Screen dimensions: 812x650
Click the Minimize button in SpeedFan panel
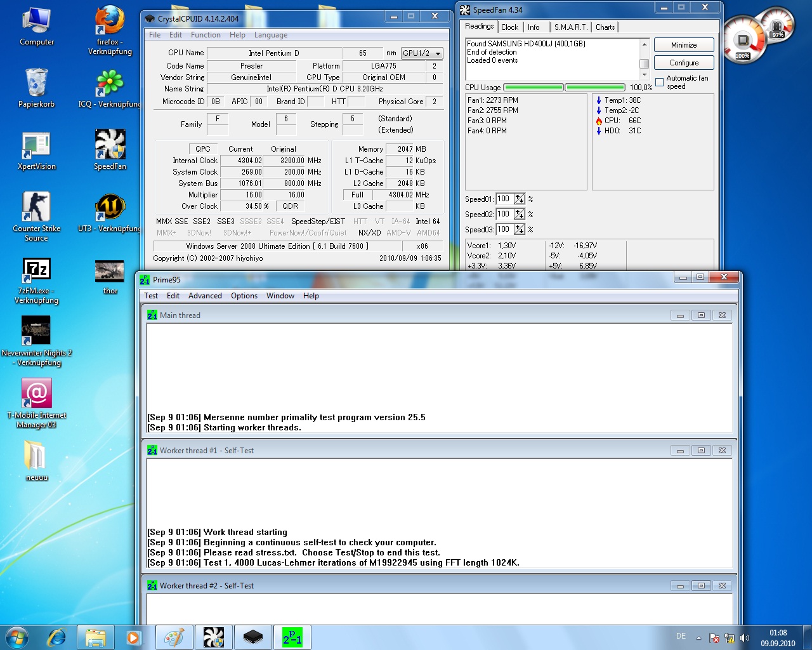684,45
